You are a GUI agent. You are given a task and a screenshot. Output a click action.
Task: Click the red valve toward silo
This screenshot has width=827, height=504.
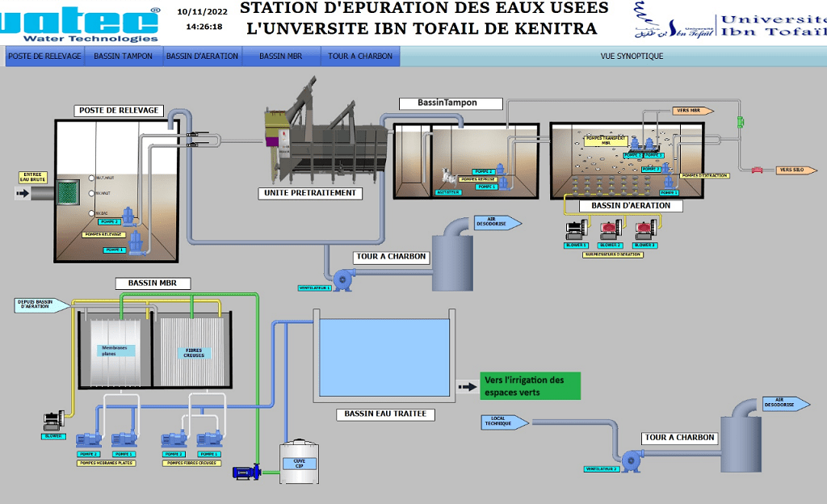(x=758, y=170)
